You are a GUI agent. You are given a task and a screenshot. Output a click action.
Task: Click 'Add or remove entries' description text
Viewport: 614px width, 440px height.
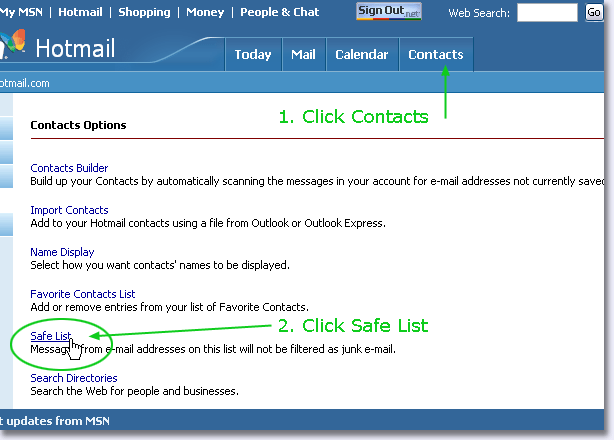pyautogui.click(x=170, y=307)
